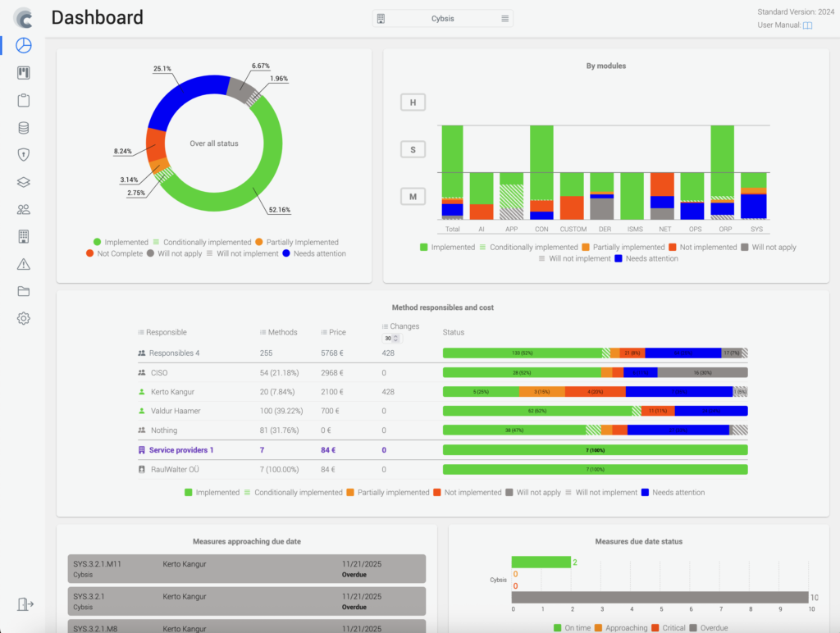Expand the Responsibles 4 group row

(x=174, y=353)
